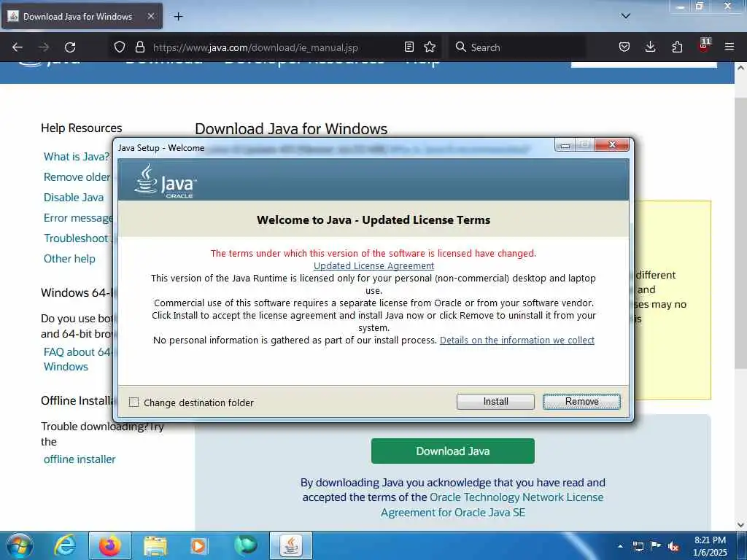Open the network tray icon

pos(638,546)
